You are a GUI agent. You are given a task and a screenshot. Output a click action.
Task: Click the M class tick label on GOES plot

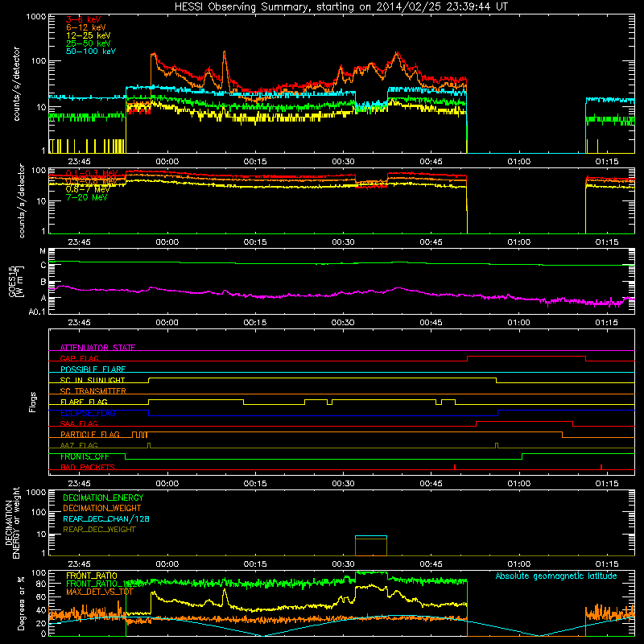pyautogui.click(x=43, y=251)
